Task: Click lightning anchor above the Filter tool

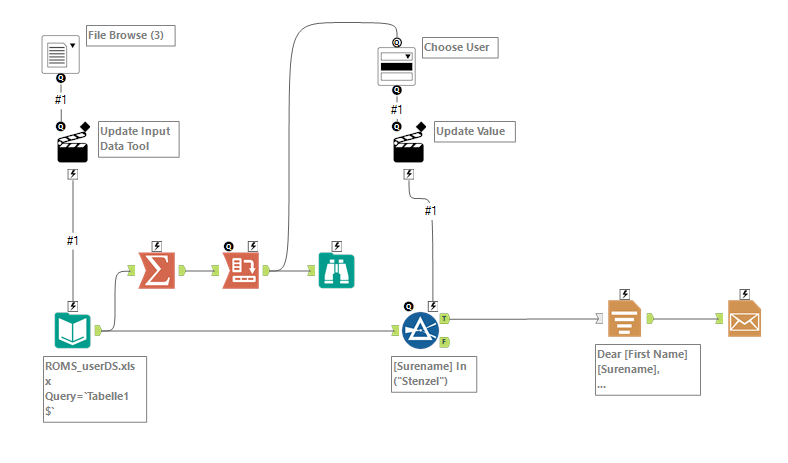Action: tap(433, 306)
